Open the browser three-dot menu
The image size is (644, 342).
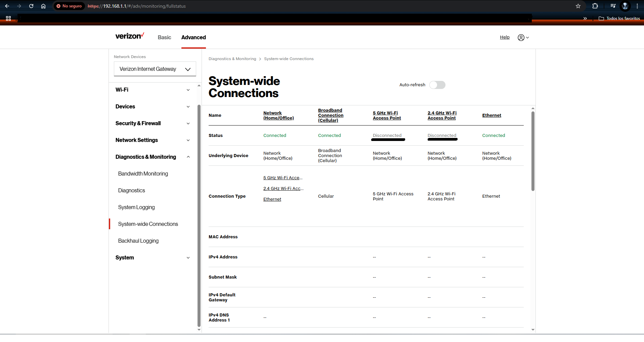pyautogui.click(x=637, y=6)
